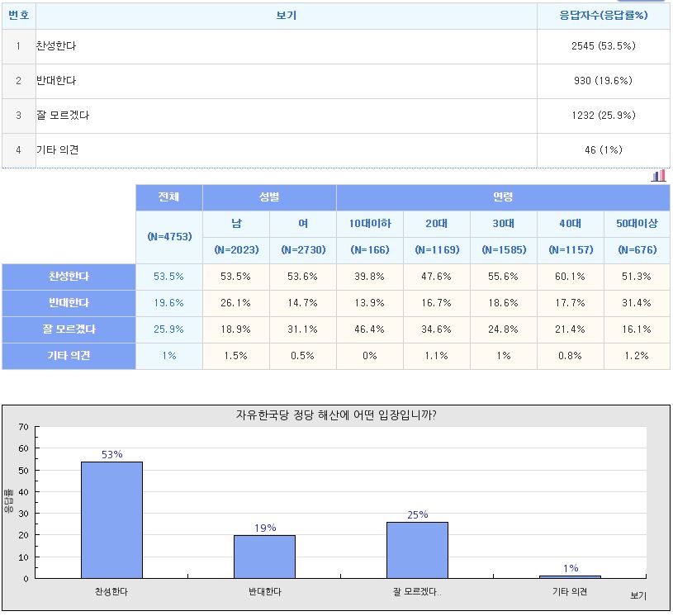
Task: Click the 53% bar for 찬성한다
Action: (112, 520)
